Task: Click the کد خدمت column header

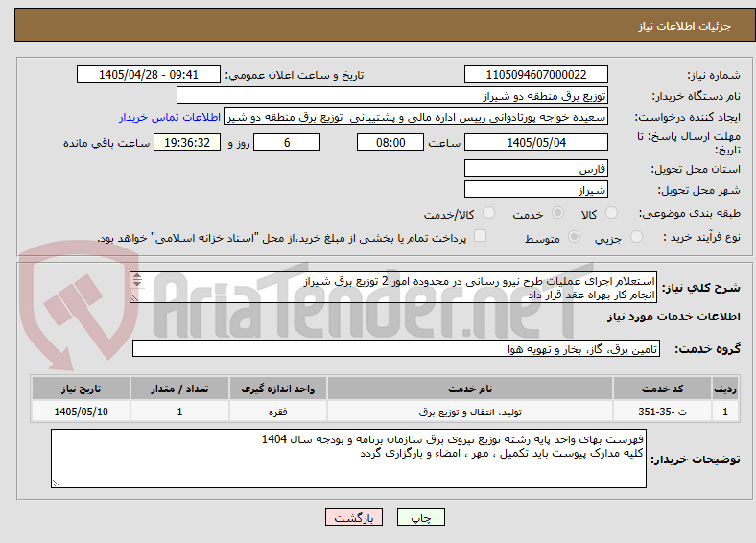Action: [663, 389]
